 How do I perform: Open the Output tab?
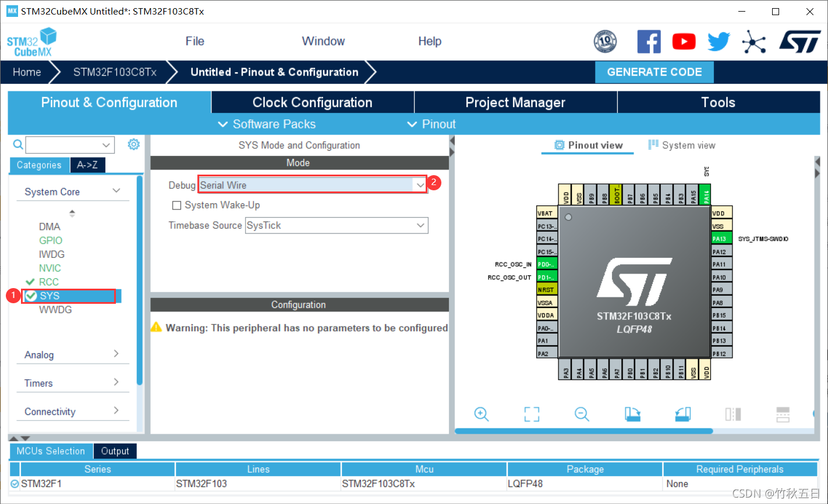point(115,451)
